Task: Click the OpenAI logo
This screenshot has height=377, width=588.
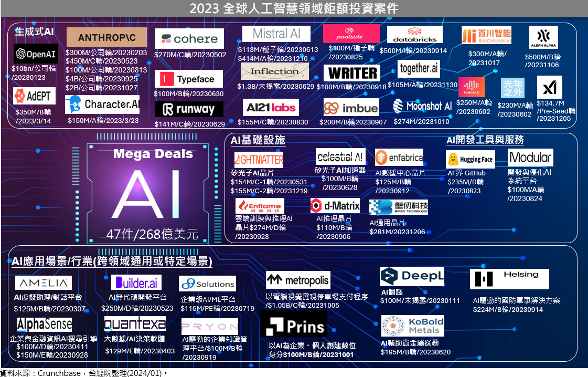Action: coord(36,54)
